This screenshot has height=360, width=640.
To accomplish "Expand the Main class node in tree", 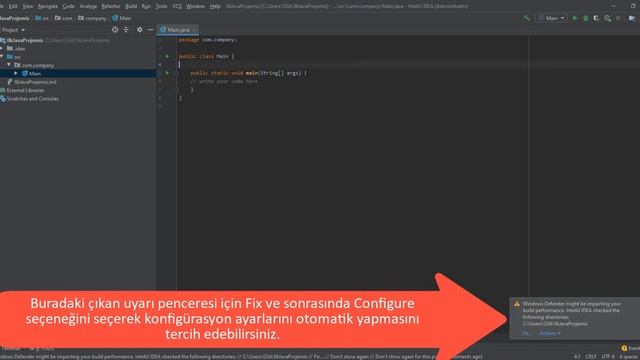I will pyautogui.click(x=16, y=73).
